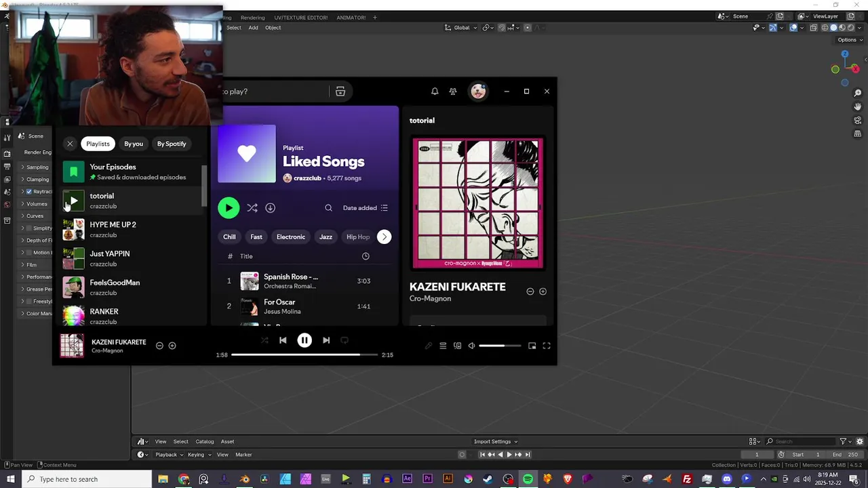868x488 pixels.
Task: Open connect to a device icon
Action: 457,346
